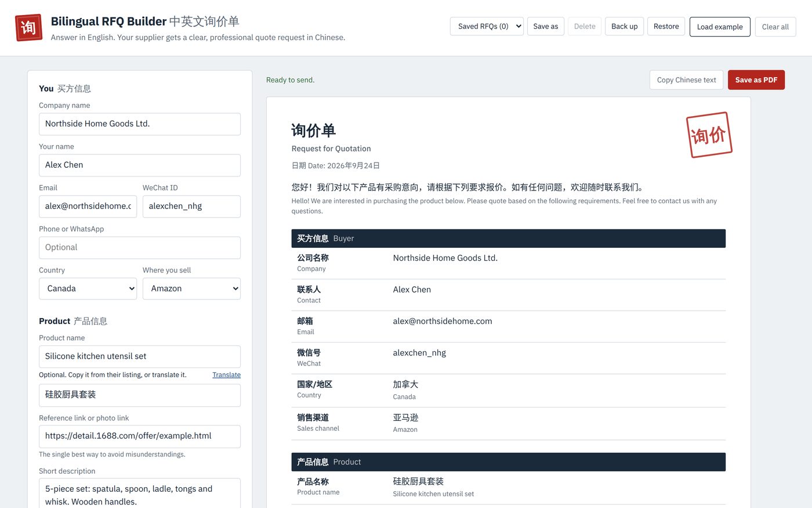Click 'Northside Home Goods Ltd.' in the preview
812x508 pixels.
click(x=445, y=258)
